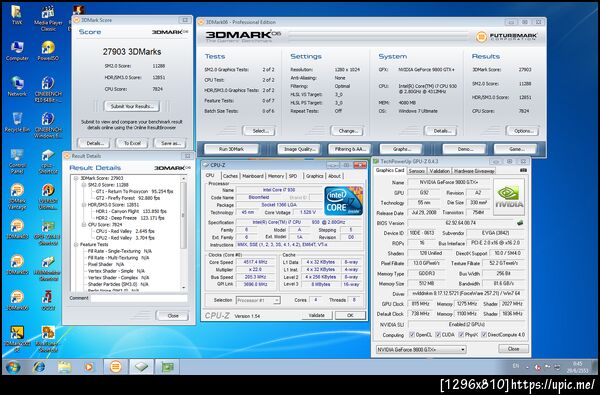Open Windows Media Player taskbar icon

(89, 367)
